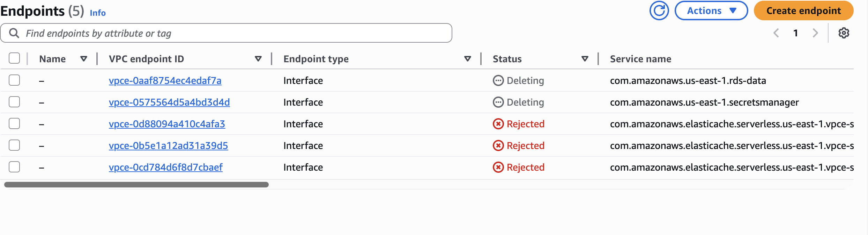Open the Actions dropdown menu
This screenshot has width=868, height=235.
point(711,10)
